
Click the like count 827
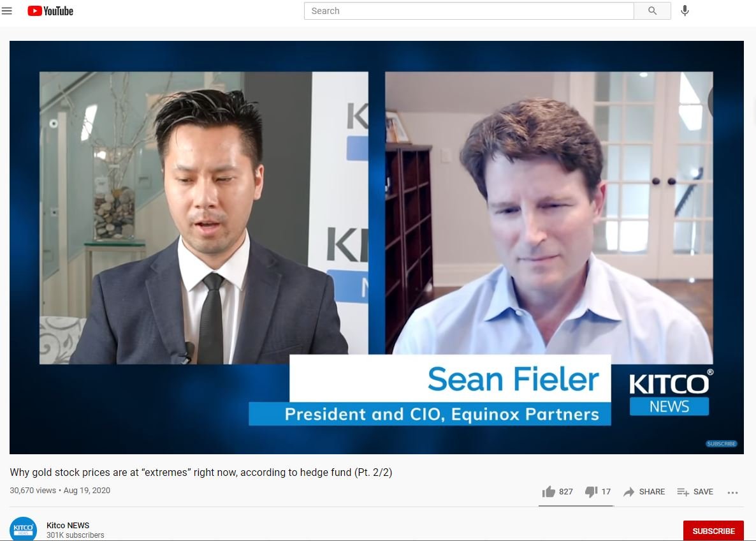(565, 492)
